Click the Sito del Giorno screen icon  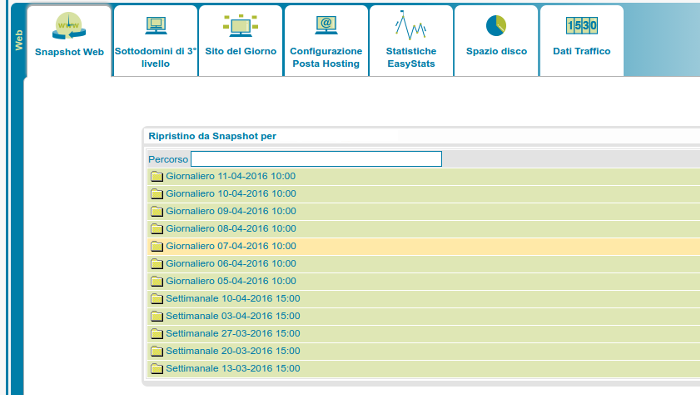pos(241,25)
